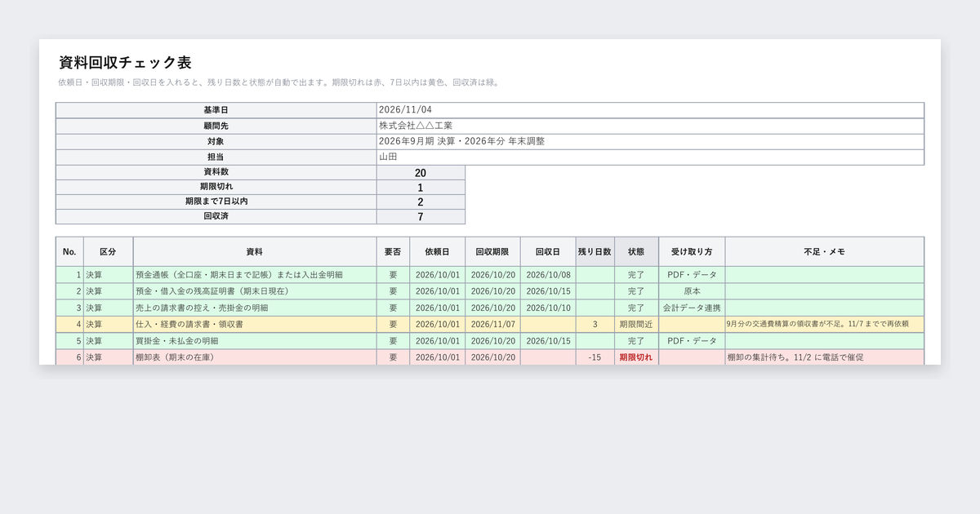Click the 依頼日 column header
The image size is (980, 514).
[x=438, y=252]
